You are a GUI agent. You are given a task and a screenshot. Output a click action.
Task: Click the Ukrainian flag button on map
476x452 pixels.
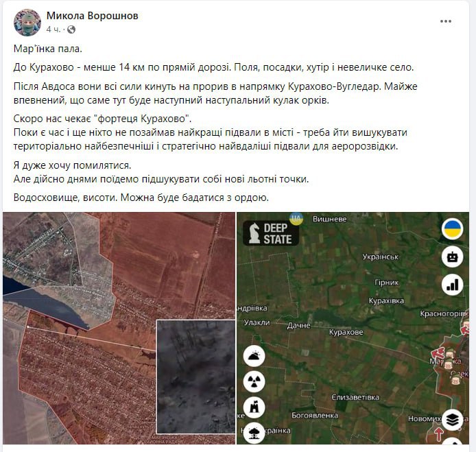(x=452, y=228)
